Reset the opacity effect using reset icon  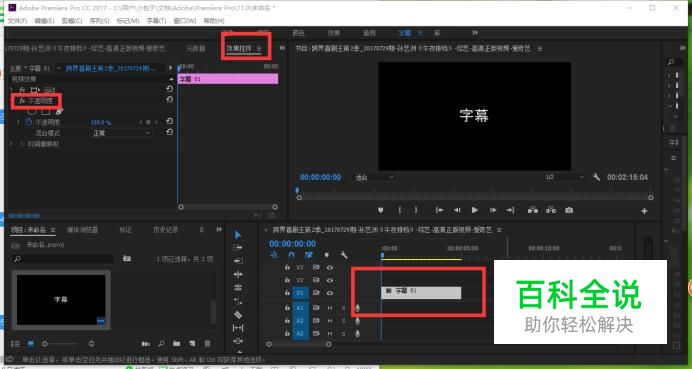(169, 100)
